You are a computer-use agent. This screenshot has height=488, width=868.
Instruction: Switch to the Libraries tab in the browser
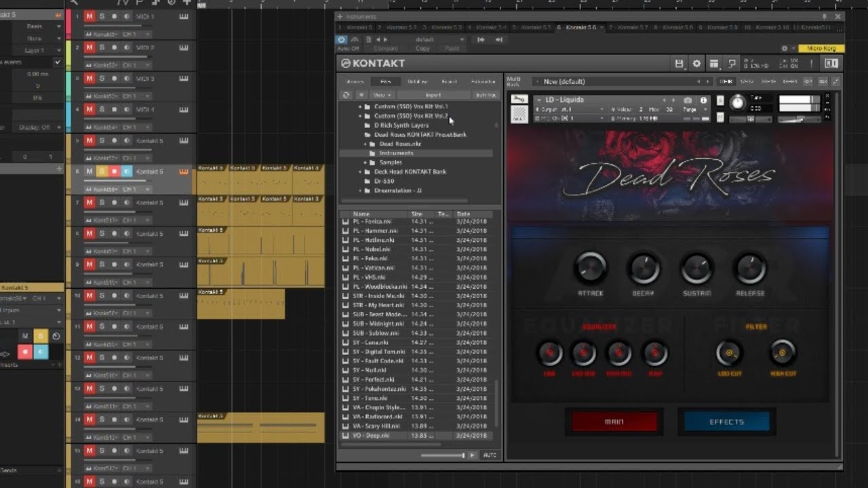click(x=357, y=81)
